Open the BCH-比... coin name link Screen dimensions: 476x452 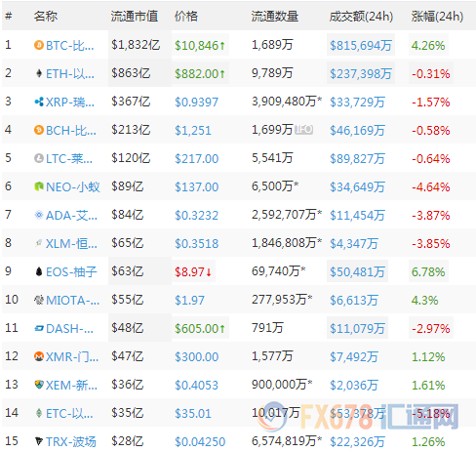pos(71,131)
